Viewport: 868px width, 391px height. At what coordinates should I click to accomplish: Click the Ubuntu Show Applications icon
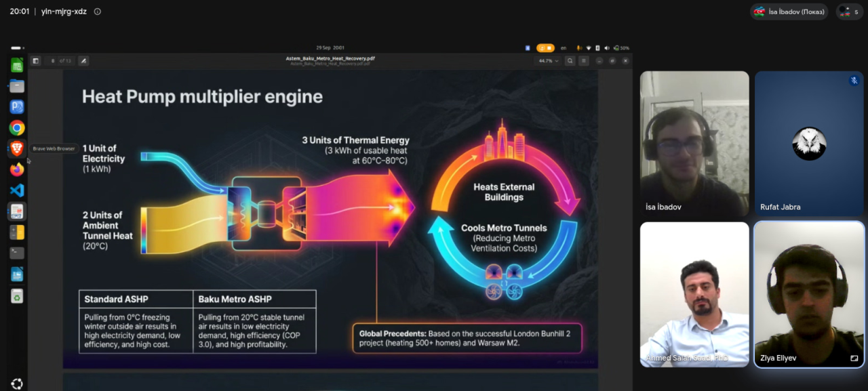[x=17, y=384]
